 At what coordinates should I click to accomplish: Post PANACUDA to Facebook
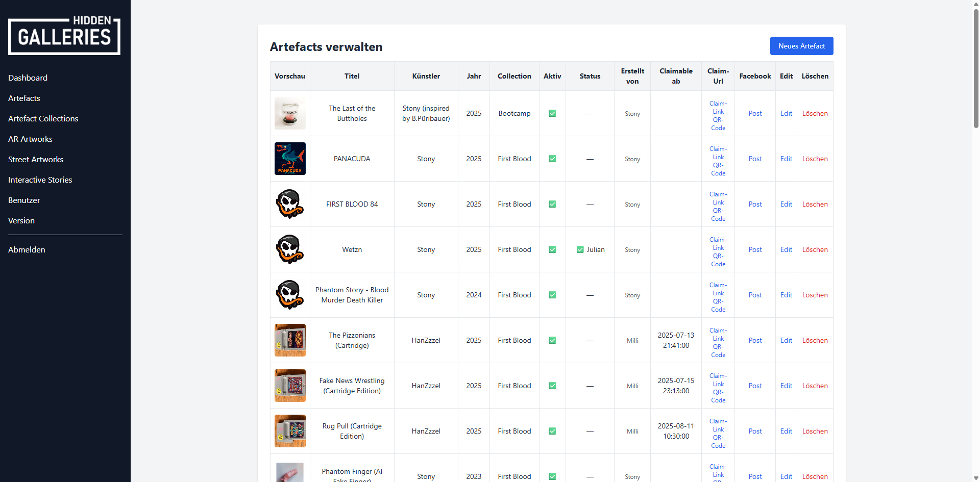click(x=755, y=159)
